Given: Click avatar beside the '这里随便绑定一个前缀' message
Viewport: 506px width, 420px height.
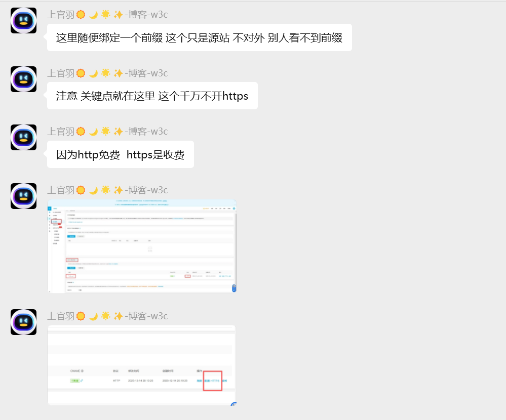Looking at the screenshot, I should (23, 21).
